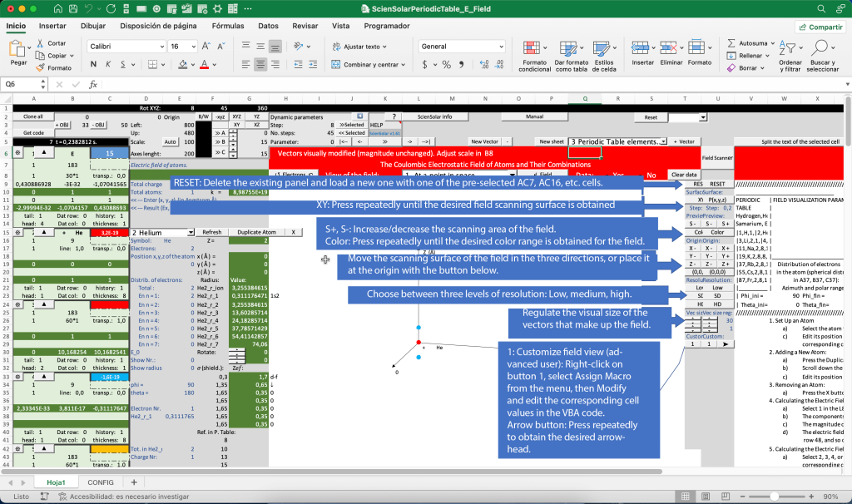Toggle the B/W color mode button
Screen dimensions: 852x504
(x=202, y=117)
